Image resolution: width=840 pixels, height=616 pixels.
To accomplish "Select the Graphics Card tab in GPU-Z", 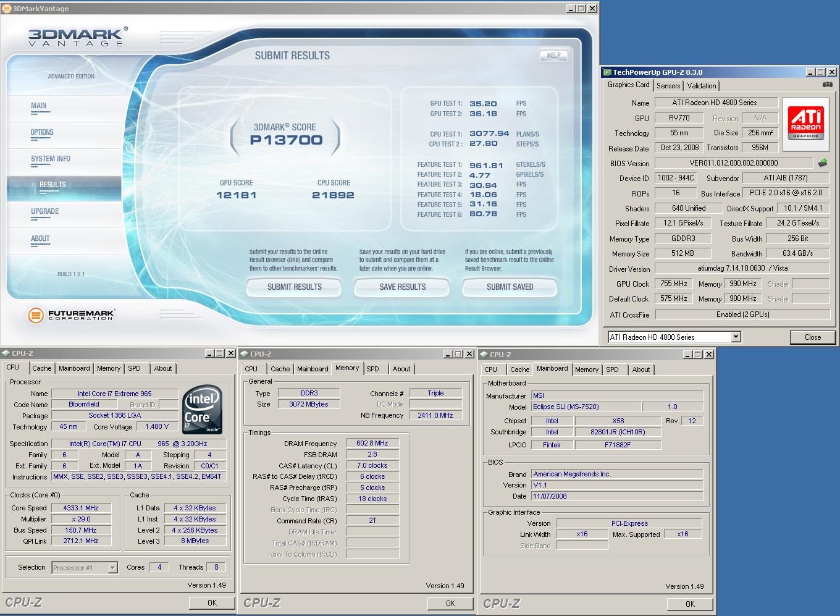I will 628,85.
